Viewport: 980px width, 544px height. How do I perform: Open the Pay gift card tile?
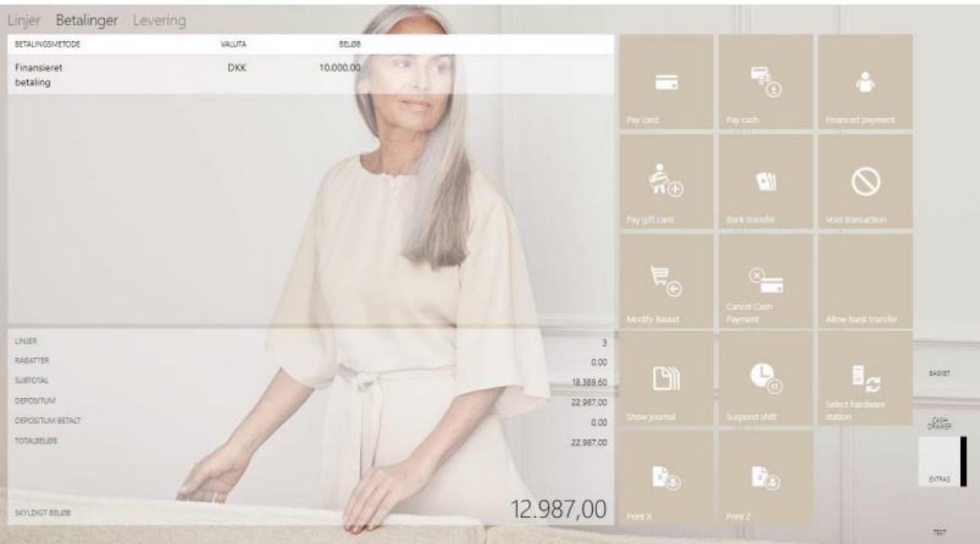point(666,182)
